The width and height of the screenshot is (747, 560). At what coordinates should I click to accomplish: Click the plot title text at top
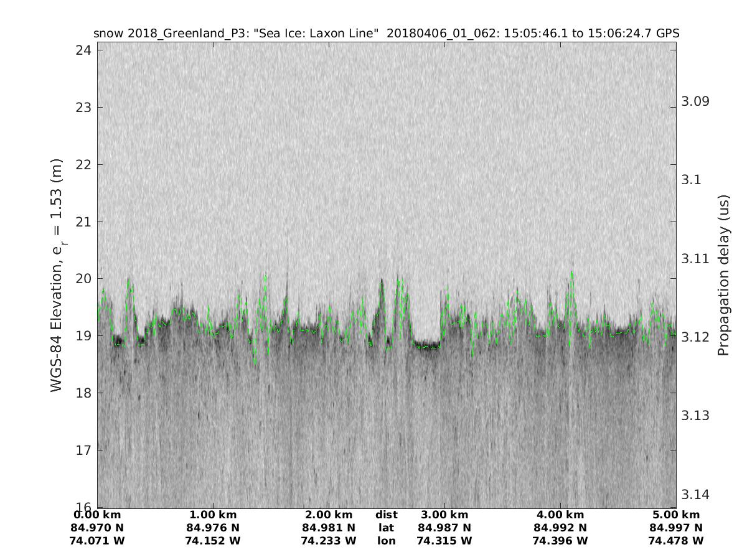(386, 33)
